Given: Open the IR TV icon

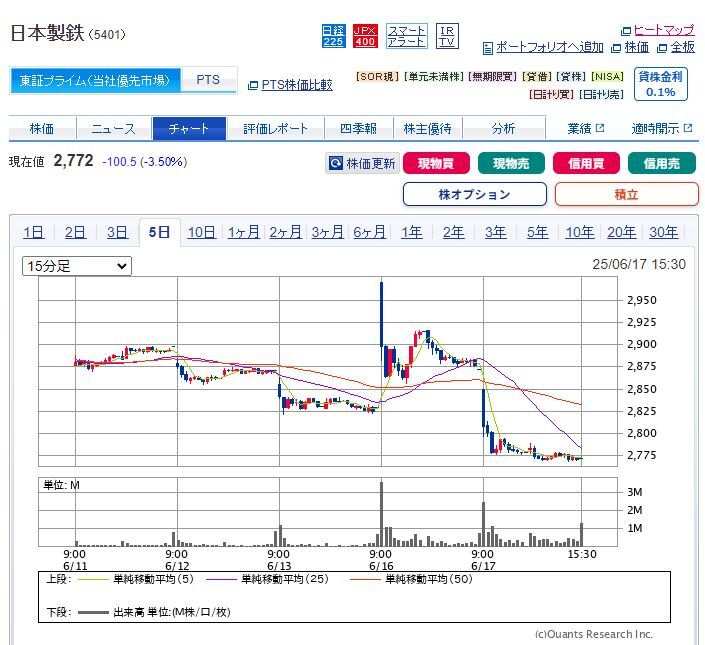Looking at the screenshot, I should tap(447, 36).
